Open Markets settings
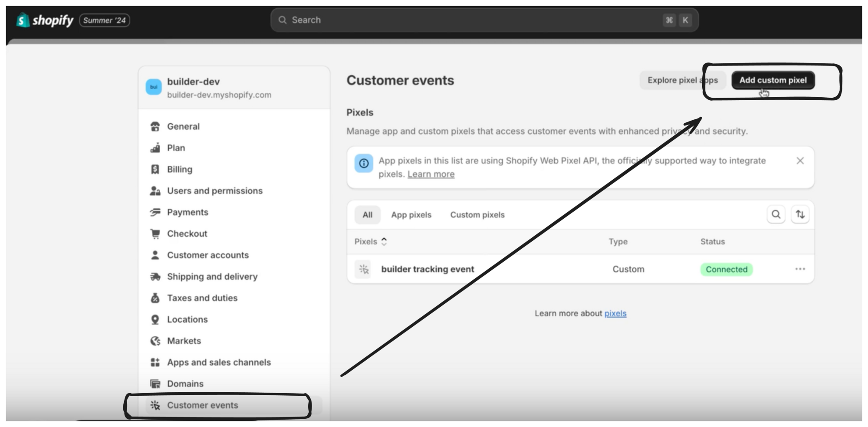The image size is (868, 427). point(184,341)
